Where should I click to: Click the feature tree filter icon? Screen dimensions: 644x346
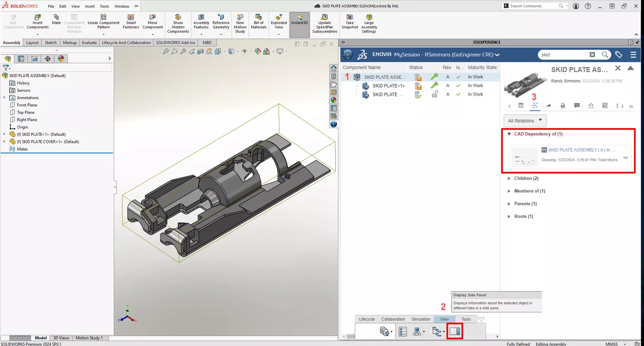click(x=6, y=68)
